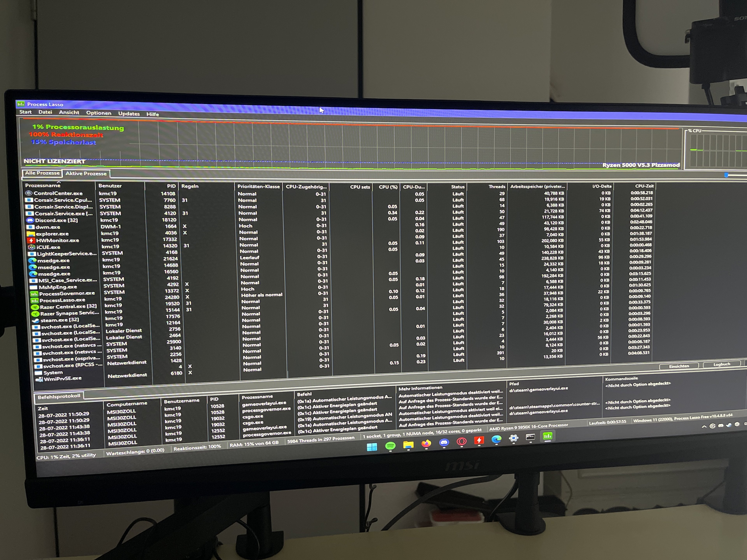The width and height of the screenshot is (747, 560).
Task: Select the Alle Prozesse tab
Action: [x=42, y=173]
